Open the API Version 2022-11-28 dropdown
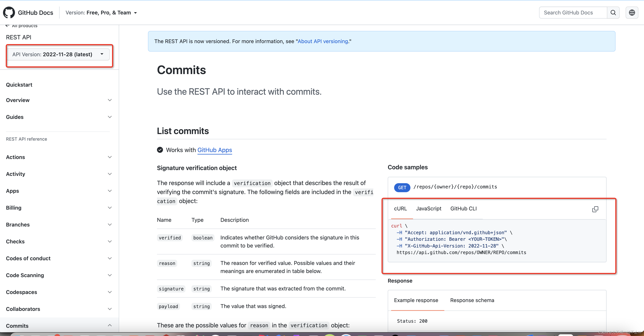Screen dimensions: 644x336 point(58,54)
